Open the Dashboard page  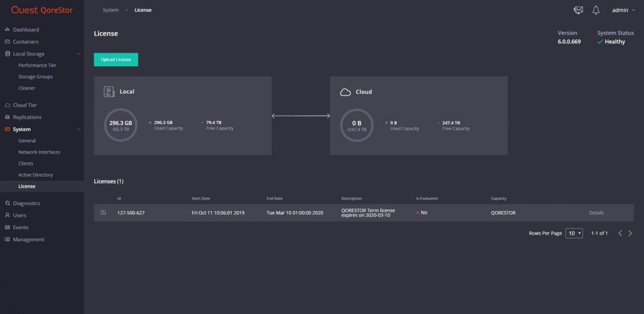pyautogui.click(x=26, y=30)
